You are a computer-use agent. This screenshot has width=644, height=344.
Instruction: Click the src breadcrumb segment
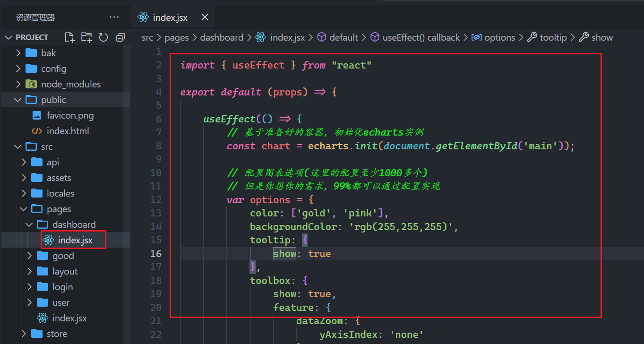click(147, 37)
